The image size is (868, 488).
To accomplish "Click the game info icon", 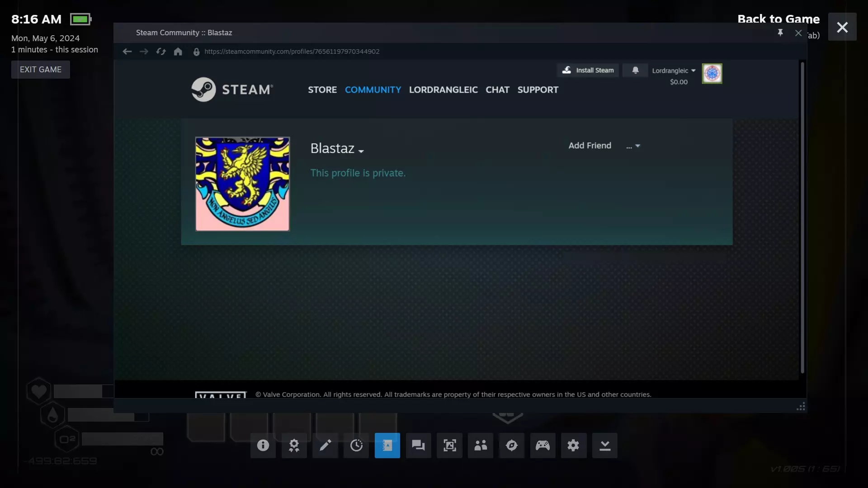I will click(x=263, y=446).
